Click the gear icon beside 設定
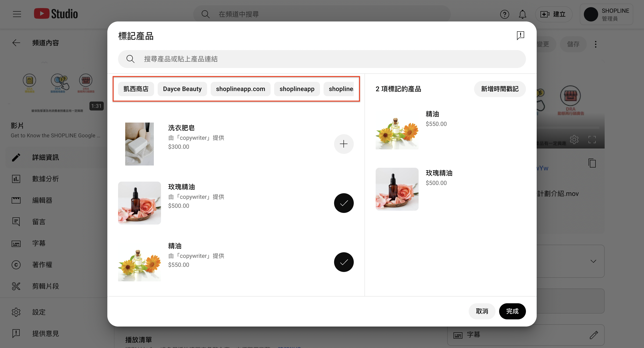This screenshot has width=644, height=348. 16,312
